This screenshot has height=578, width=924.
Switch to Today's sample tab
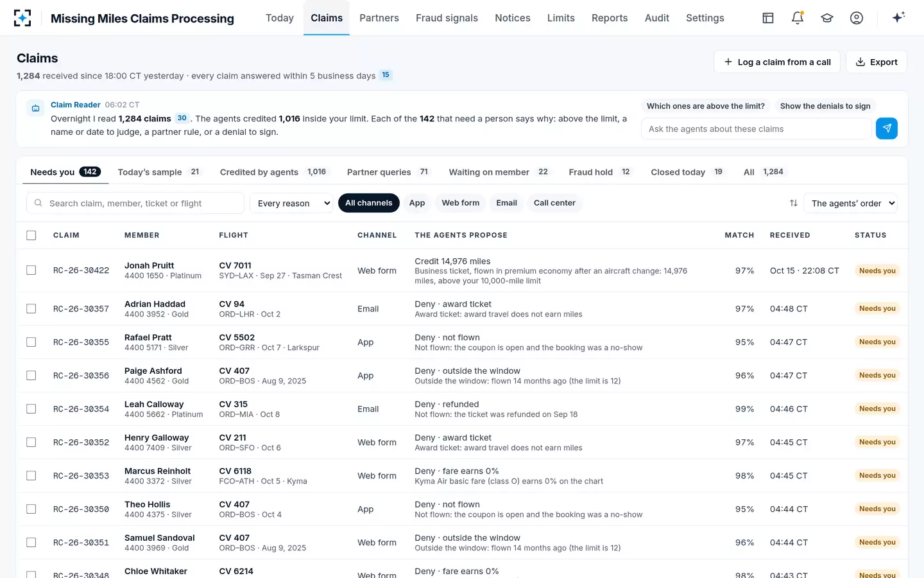159,172
